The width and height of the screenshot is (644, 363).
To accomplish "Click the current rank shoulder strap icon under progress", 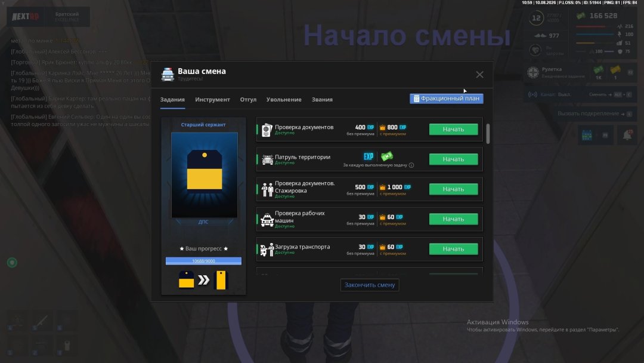I will pos(187,279).
